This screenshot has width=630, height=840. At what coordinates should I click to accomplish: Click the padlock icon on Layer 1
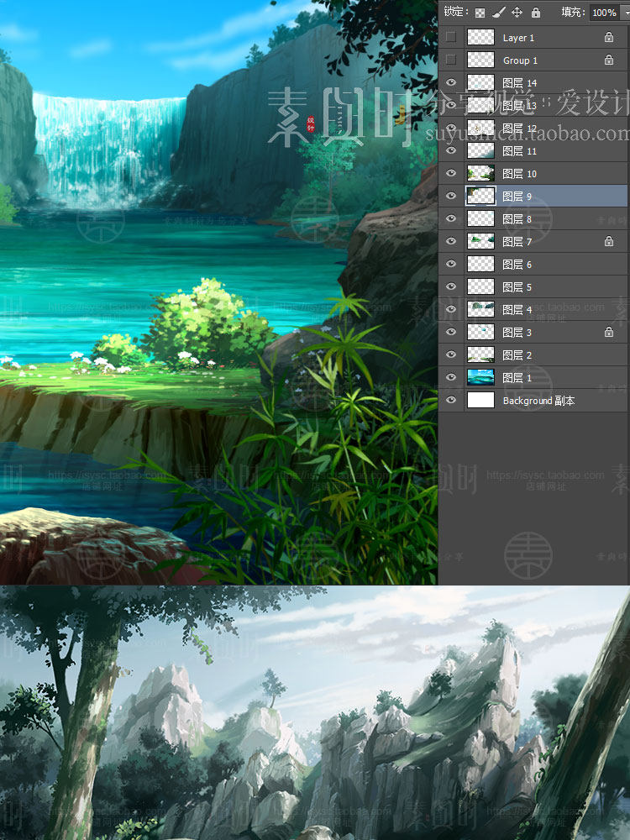[x=609, y=37]
